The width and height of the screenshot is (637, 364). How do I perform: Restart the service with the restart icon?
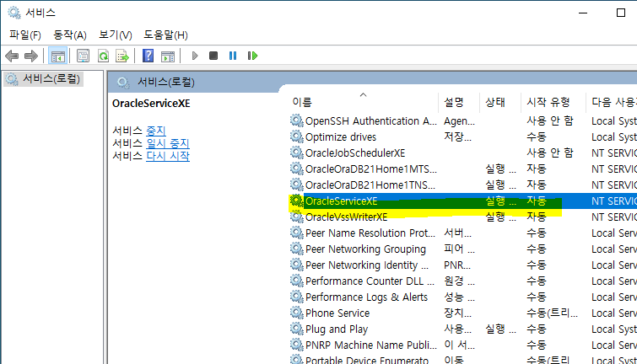coord(252,56)
